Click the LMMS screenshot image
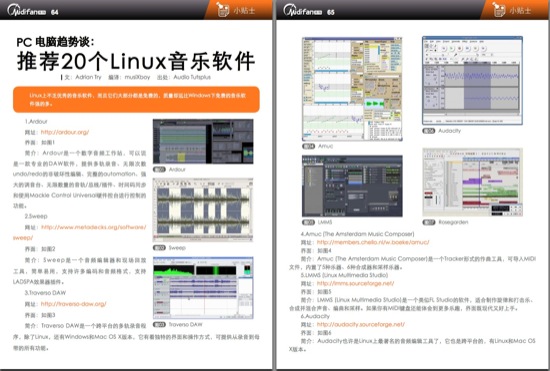550x371 pixels. (352, 186)
